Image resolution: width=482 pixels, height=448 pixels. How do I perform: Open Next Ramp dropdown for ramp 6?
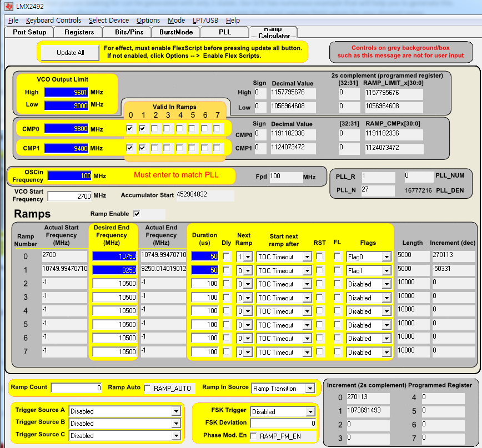[244, 338]
